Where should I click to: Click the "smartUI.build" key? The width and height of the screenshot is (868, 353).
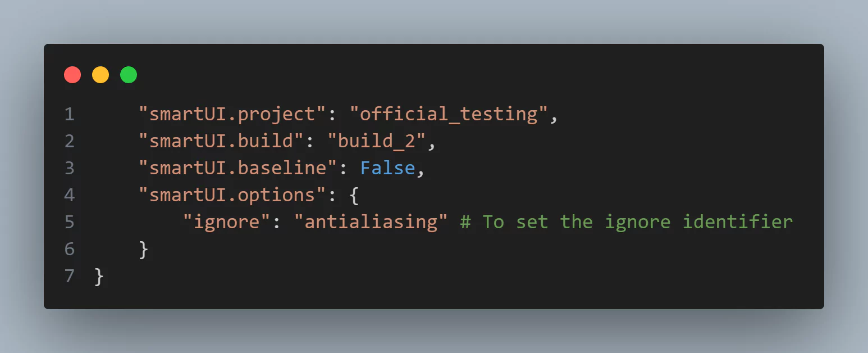(222, 141)
